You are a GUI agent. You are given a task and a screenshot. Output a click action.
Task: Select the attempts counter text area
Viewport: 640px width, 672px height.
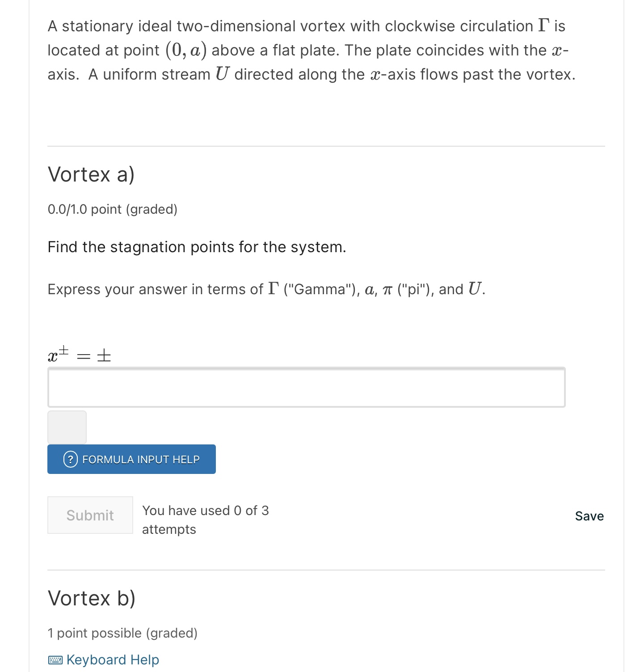206,520
